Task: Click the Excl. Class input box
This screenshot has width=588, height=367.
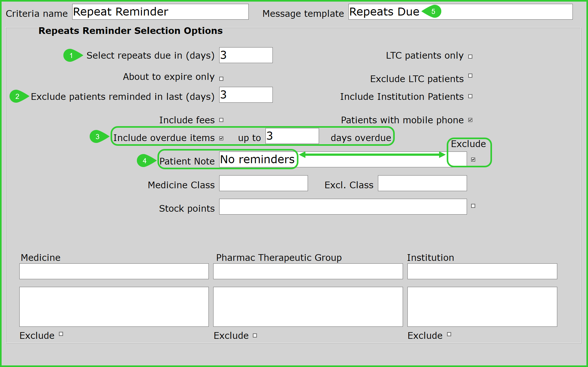Action: [422, 183]
